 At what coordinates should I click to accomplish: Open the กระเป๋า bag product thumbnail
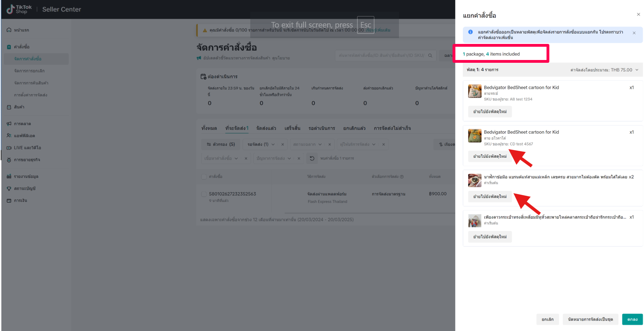point(475,221)
